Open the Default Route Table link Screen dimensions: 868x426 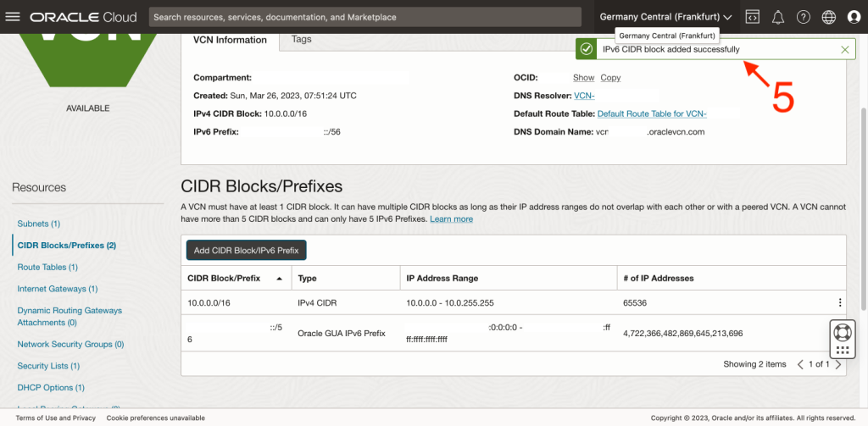pyautogui.click(x=651, y=113)
